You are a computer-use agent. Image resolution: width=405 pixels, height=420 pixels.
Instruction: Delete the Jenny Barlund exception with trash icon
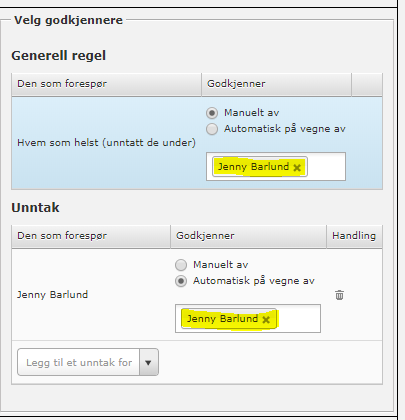click(x=339, y=295)
